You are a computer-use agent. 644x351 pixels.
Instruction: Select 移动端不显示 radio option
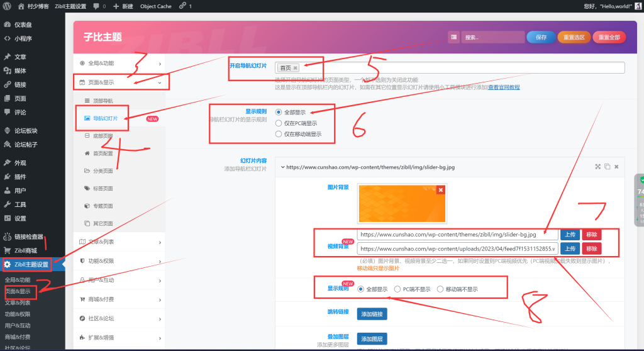click(440, 289)
